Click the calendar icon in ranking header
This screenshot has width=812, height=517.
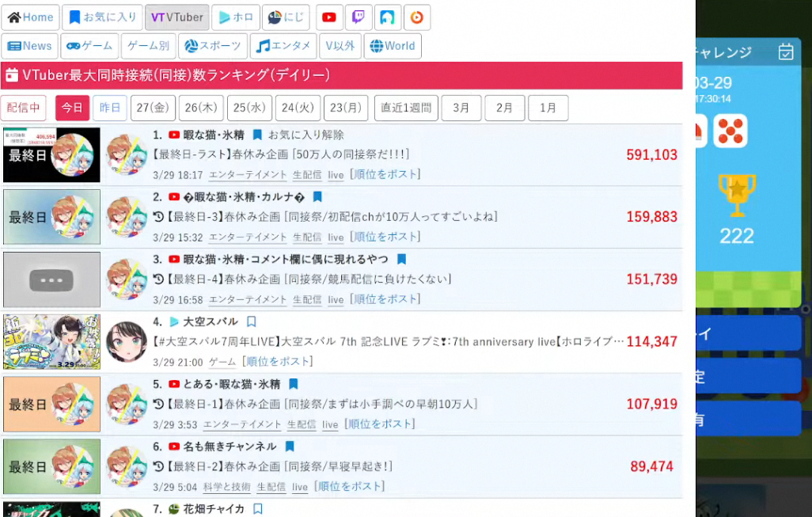coord(12,75)
